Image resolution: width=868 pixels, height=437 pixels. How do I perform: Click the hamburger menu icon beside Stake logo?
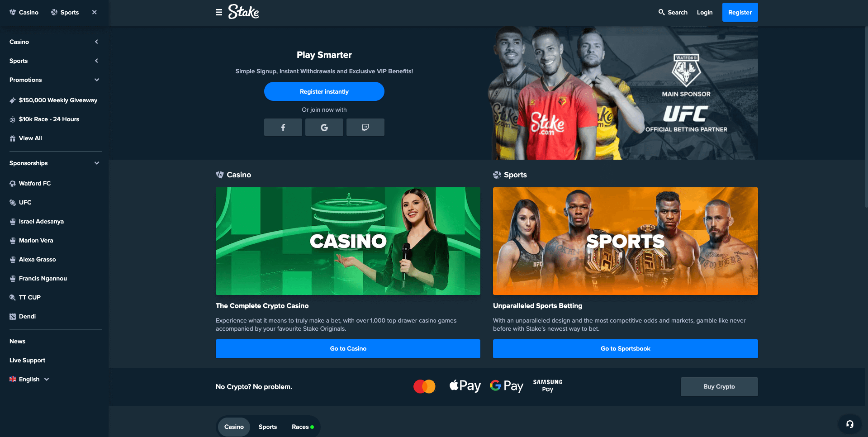(x=219, y=12)
